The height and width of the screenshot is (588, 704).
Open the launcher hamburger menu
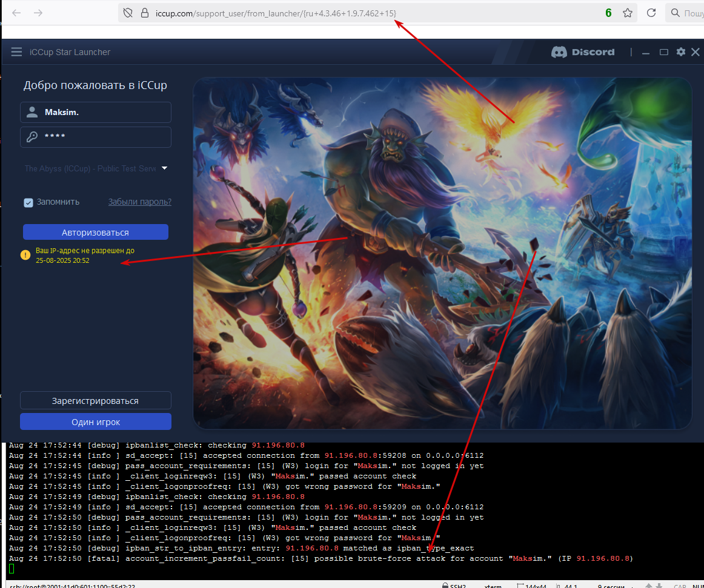(16, 52)
